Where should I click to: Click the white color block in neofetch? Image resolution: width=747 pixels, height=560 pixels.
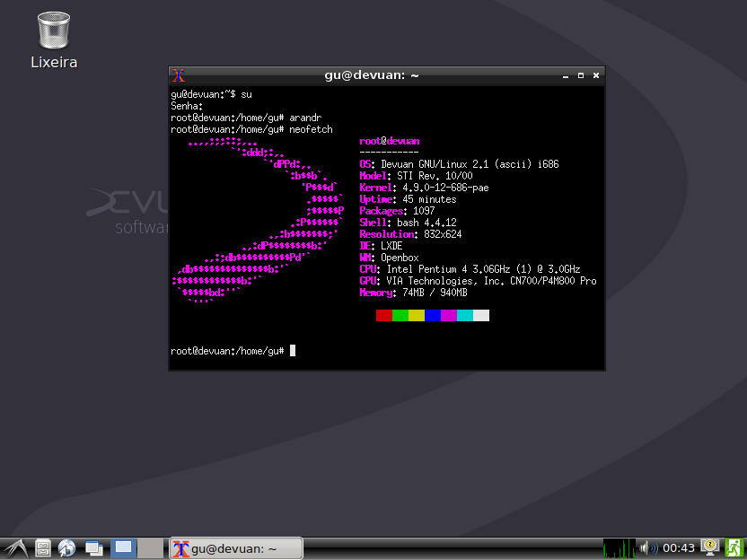click(481, 315)
